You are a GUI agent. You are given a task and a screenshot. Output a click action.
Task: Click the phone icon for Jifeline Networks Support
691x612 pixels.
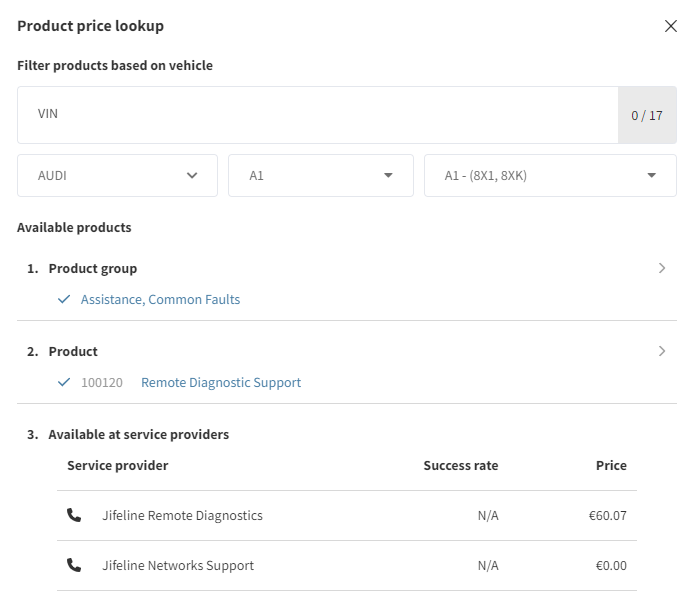coord(74,565)
